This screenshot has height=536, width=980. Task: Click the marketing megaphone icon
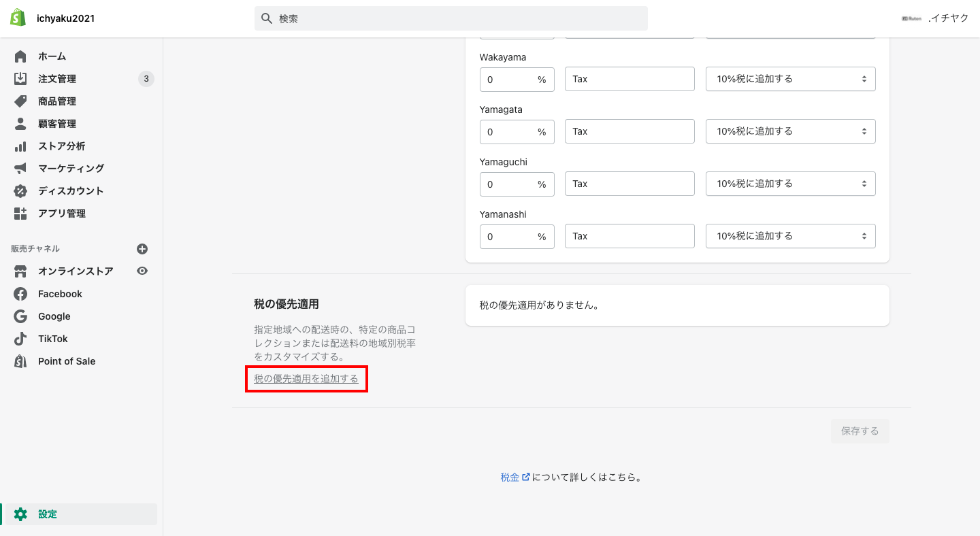(20, 168)
